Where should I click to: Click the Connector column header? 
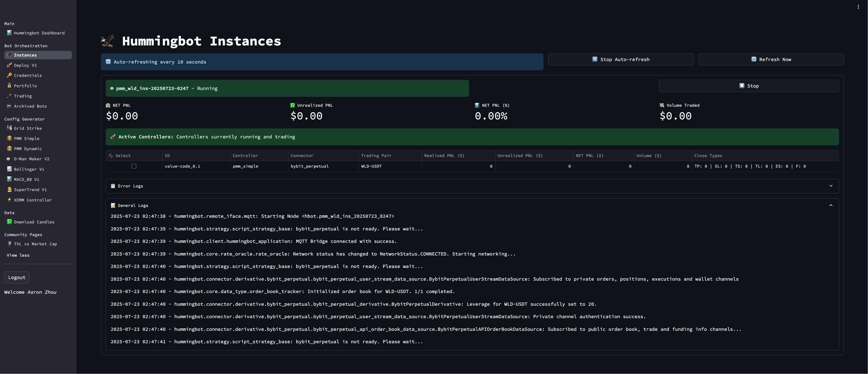coord(323,156)
